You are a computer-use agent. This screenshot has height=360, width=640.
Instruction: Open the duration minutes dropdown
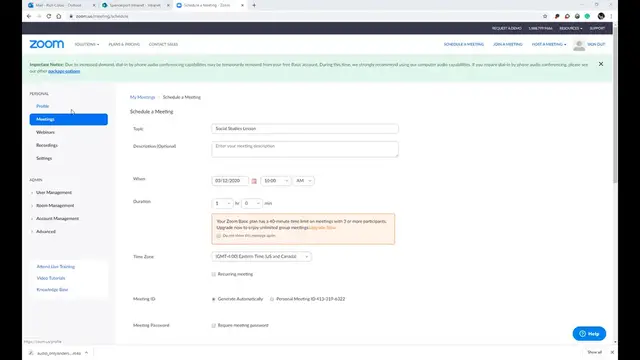click(x=251, y=203)
